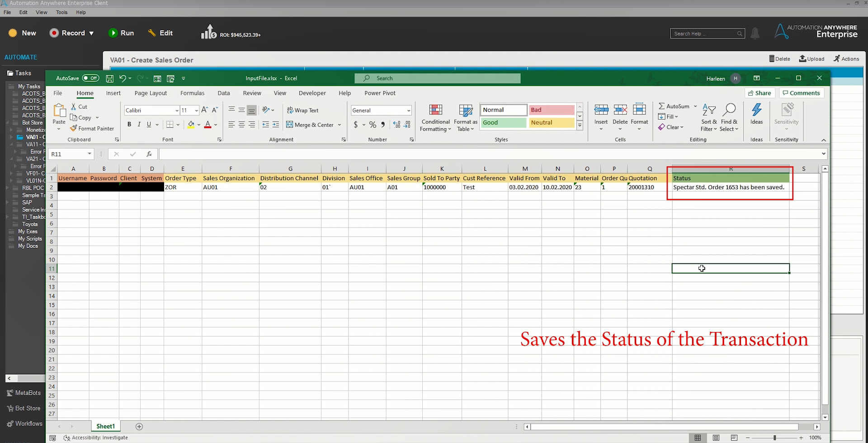Click the Undo arrow icon

point(123,78)
